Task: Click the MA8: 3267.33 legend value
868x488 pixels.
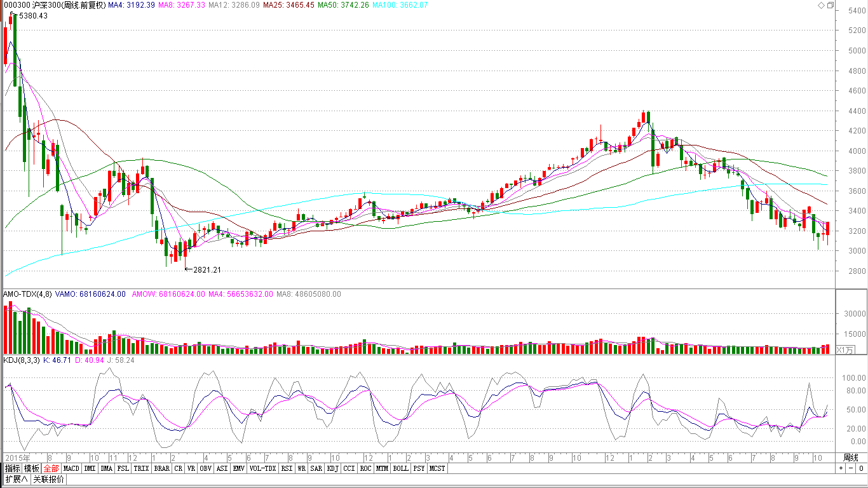Action: [182, 5]
